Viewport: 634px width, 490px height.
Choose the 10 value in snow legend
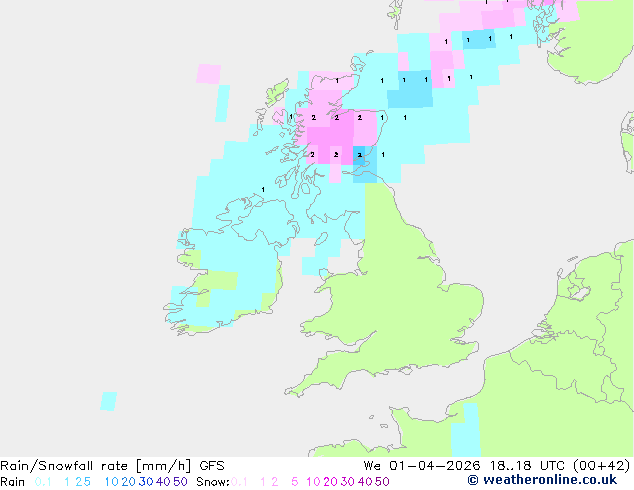pyautogui.click(x=313, y=482)
